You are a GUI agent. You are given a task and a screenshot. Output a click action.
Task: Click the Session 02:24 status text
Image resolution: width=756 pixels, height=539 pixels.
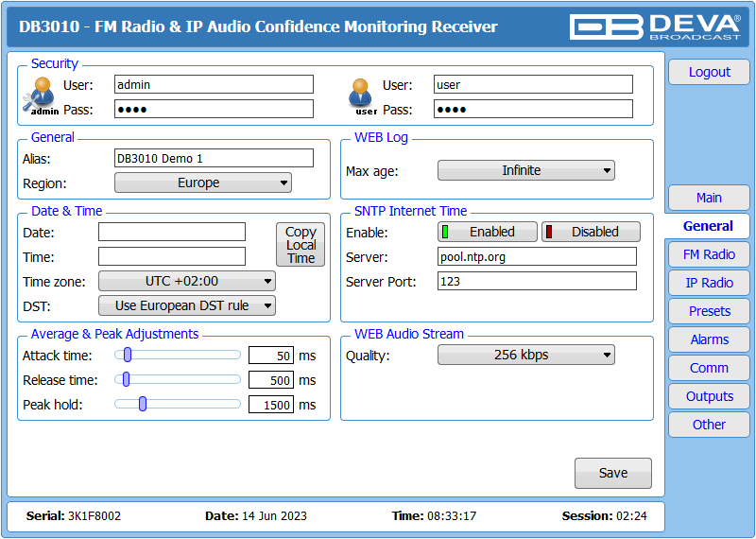(604, 516)
